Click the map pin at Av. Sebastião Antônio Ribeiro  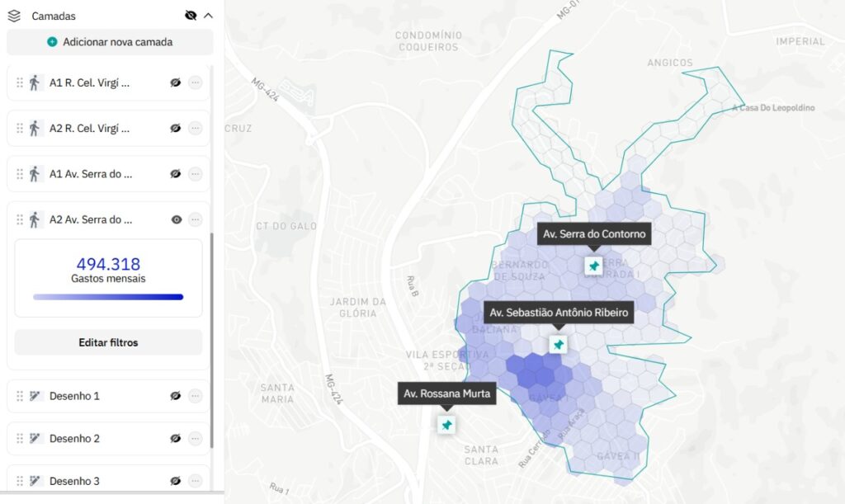(559, 344)
